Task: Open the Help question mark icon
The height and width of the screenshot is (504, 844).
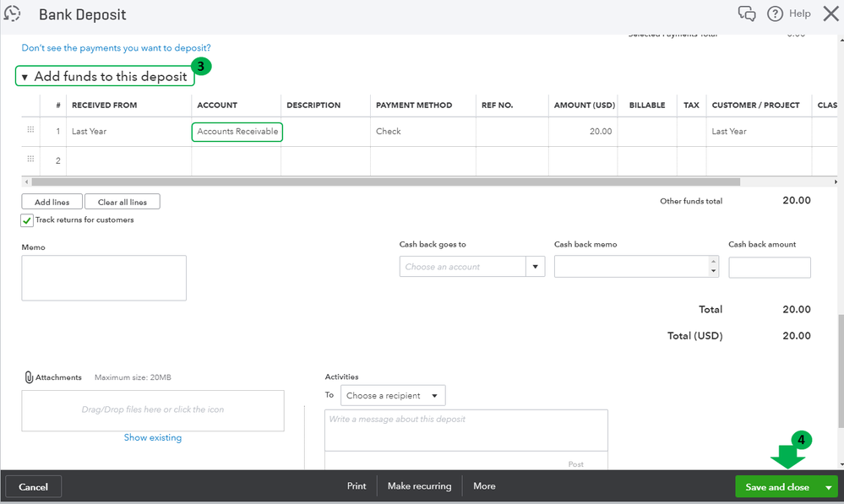Action: click(x=775, y=14)
